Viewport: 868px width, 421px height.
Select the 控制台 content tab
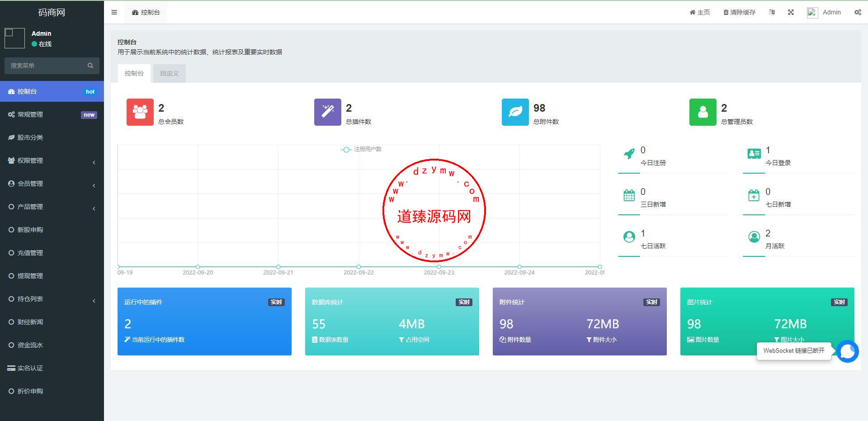coord(134,73)
